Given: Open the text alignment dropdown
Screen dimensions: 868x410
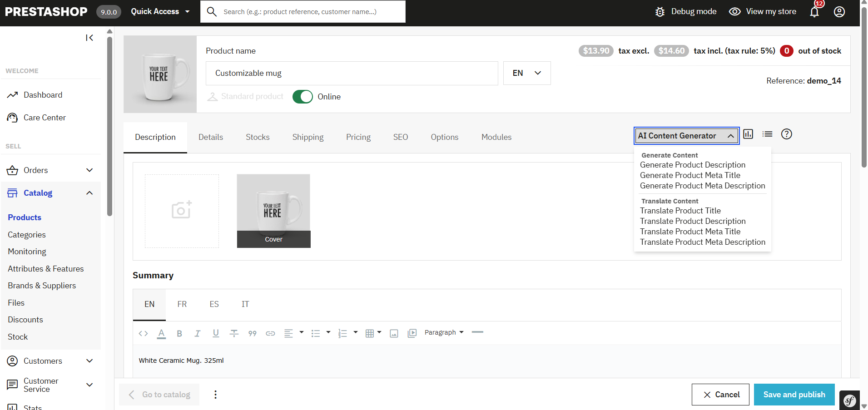Looking at the screenshot, I should [294, 333].
